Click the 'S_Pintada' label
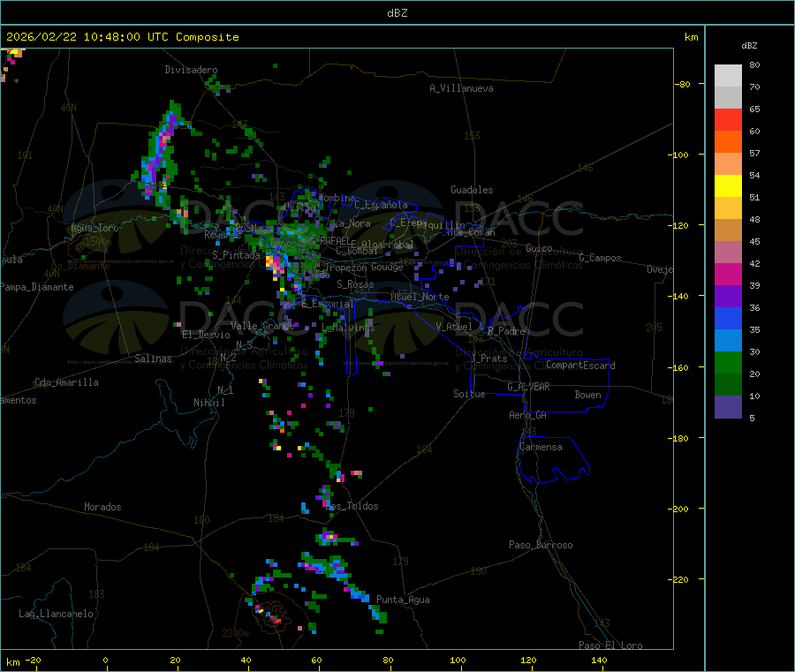The image size is (795, 672). coord(236,255)
